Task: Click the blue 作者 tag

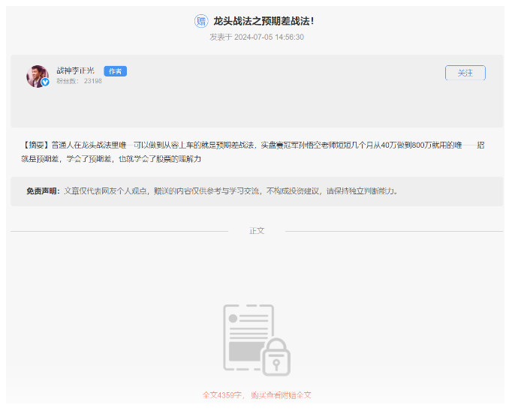Action: pos(115,71)
